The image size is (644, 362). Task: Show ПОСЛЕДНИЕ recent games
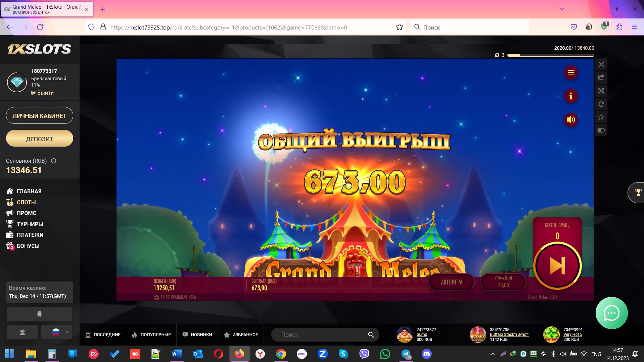103,334
